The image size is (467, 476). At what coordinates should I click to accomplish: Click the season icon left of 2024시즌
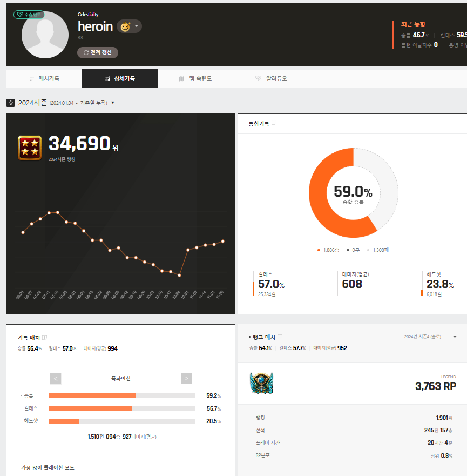11,103
